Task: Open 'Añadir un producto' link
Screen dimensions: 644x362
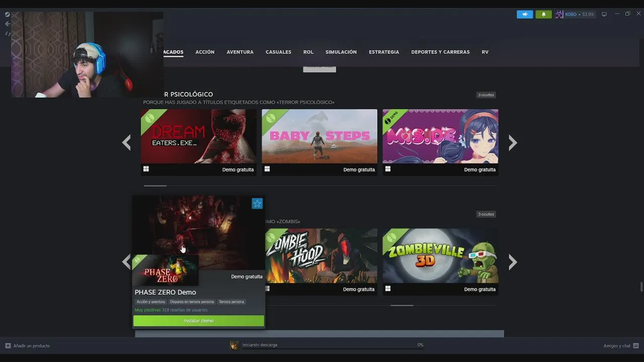Action: pos(31,346)
